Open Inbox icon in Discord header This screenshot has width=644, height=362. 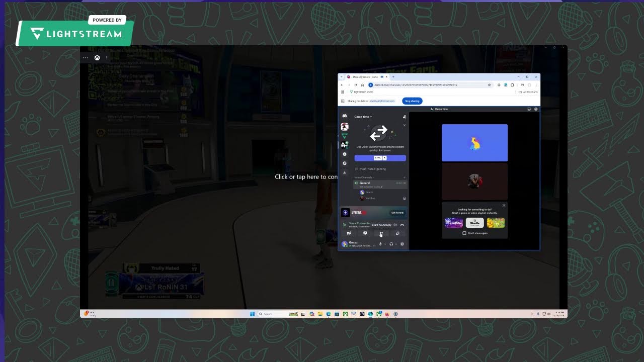click(x=529, y=109)
